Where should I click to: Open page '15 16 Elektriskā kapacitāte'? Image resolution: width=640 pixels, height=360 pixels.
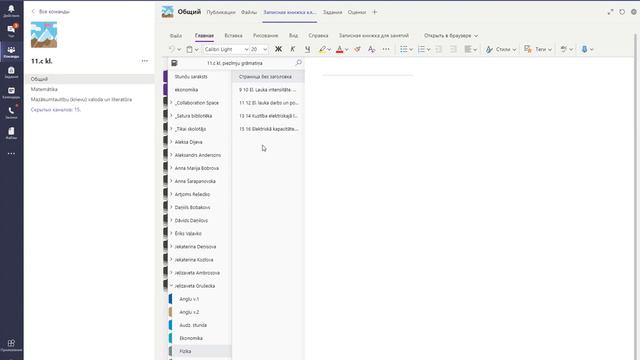click(268, 129)
